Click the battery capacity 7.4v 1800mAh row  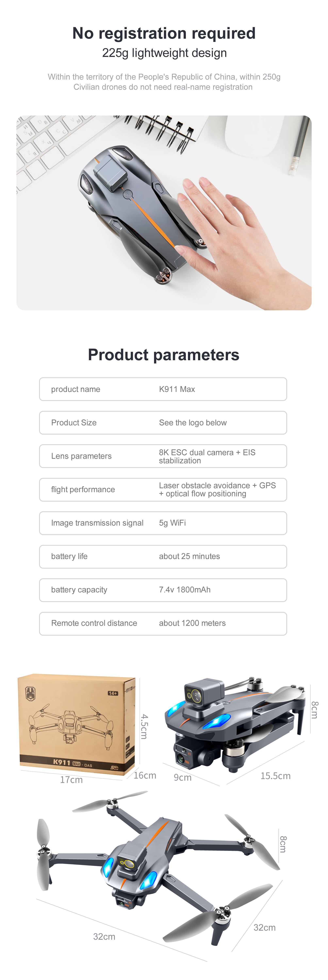click(163, 590)
